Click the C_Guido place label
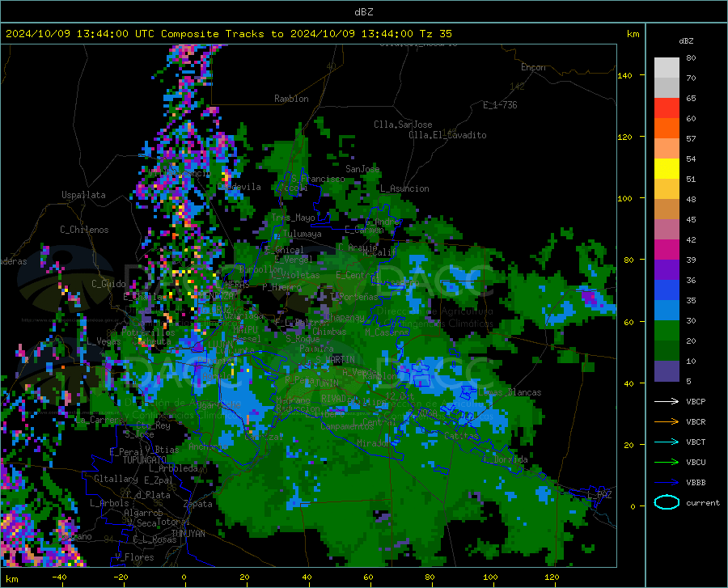 (108, 284)
